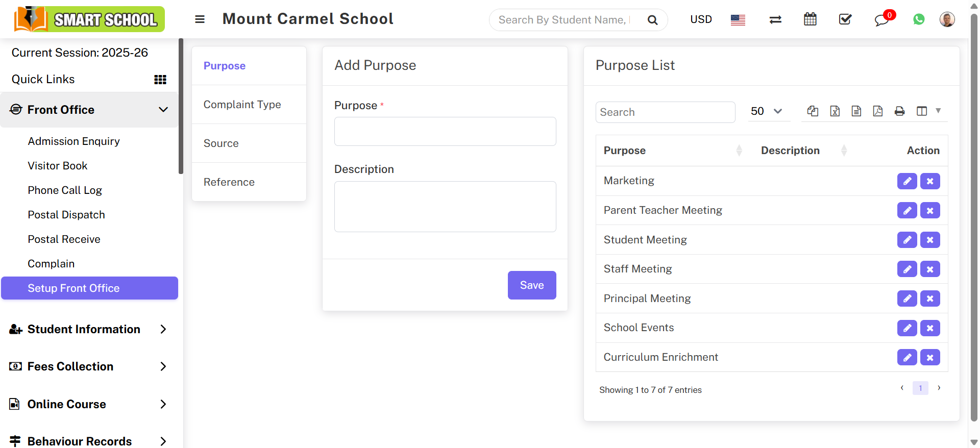Delete the Staff Meeting purpose

930,269
